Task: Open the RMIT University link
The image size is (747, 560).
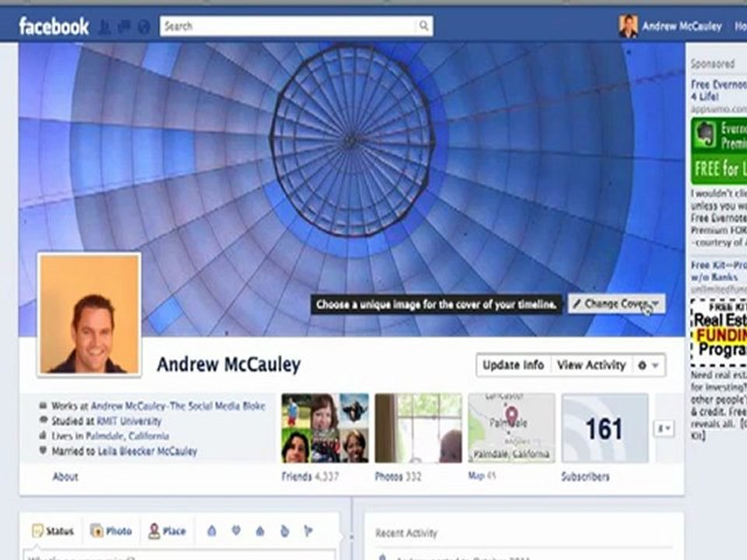Action: [x=129, y=422]
